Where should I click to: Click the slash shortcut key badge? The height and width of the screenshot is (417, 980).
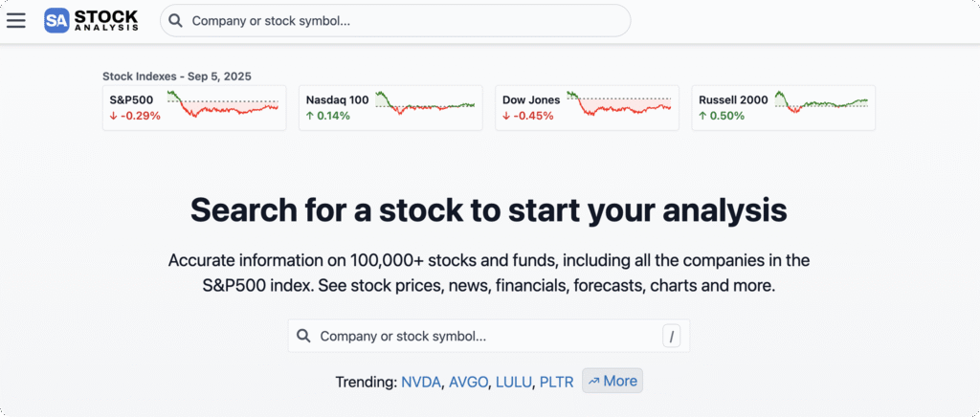[x=671, y=336]
